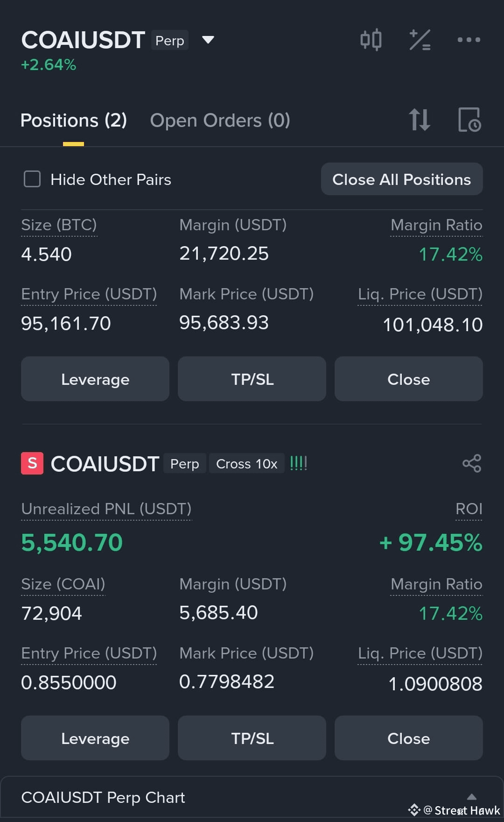Adjust Leverage for the COAIUSDT position
This screenshot has width=504, height=822.
point(95,738)
